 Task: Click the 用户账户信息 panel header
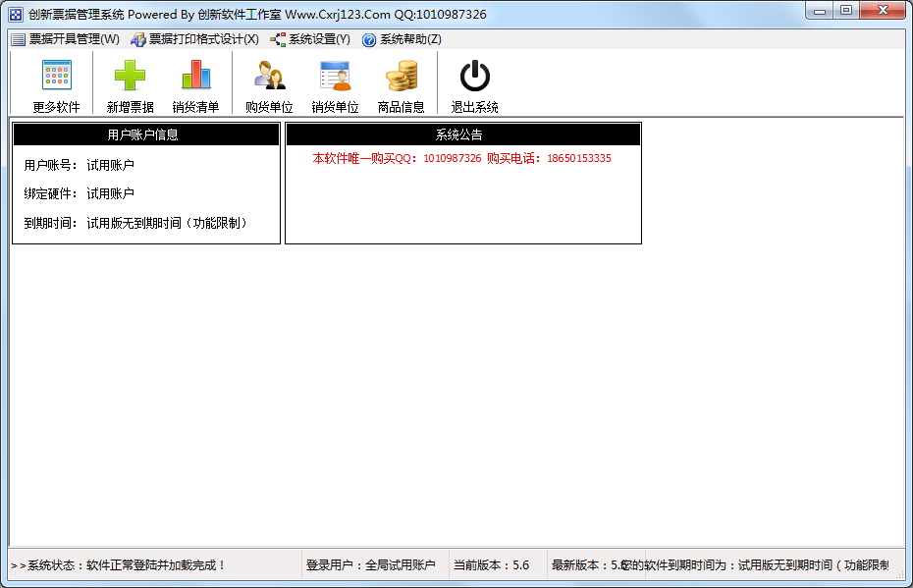pos(145,134)
